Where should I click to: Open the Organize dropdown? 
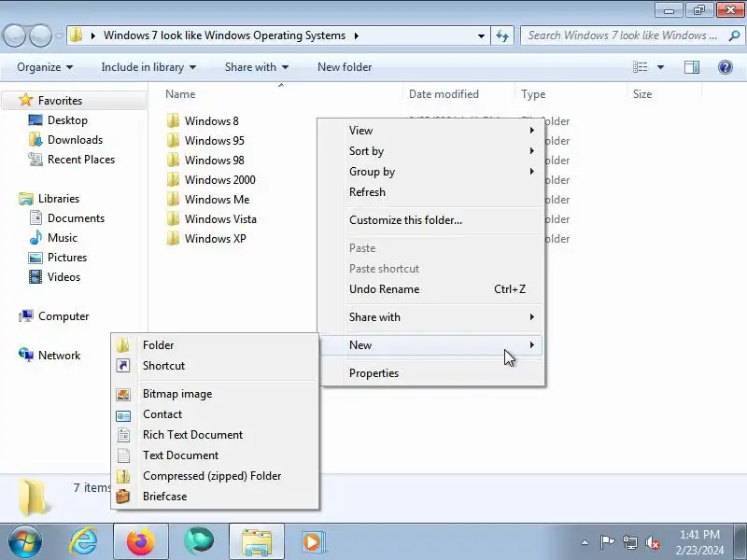[x=45, y=67]
